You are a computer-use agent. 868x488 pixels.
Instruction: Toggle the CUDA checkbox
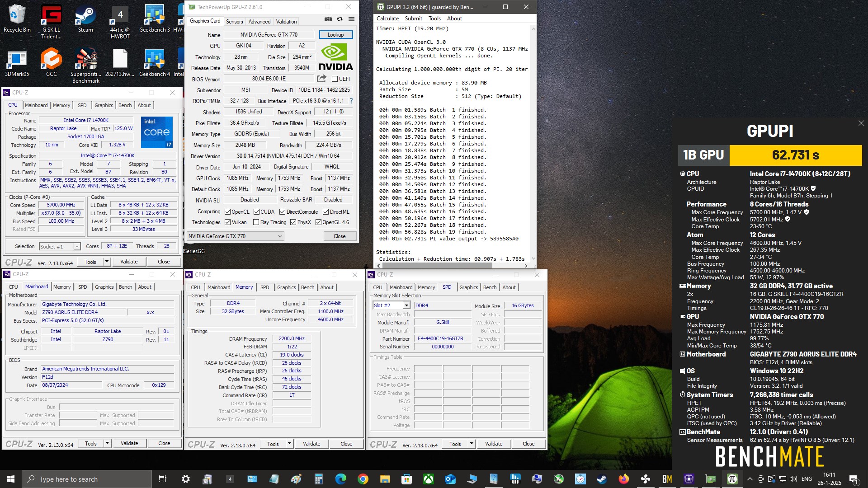(x=256, y=211)
